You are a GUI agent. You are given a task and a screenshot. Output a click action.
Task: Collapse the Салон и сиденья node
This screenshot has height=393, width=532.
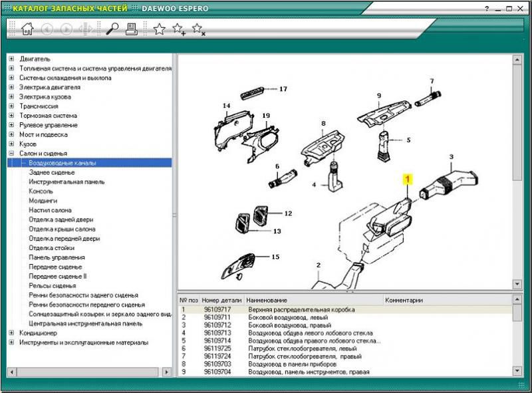[x=12, y=154]
